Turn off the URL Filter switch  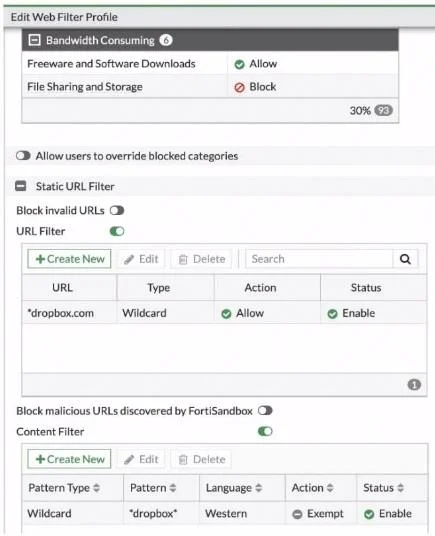[117, 231]
